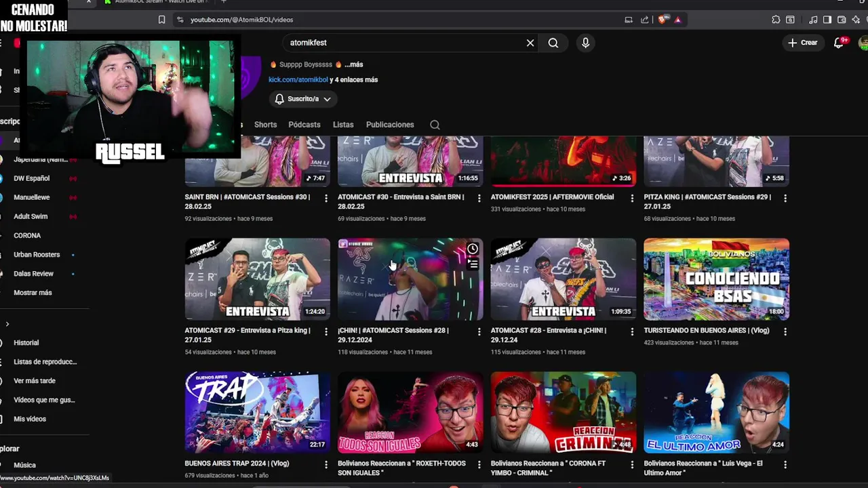Open Historial in the sidebar
Screen dimensions: 868x488
(26, 343)
